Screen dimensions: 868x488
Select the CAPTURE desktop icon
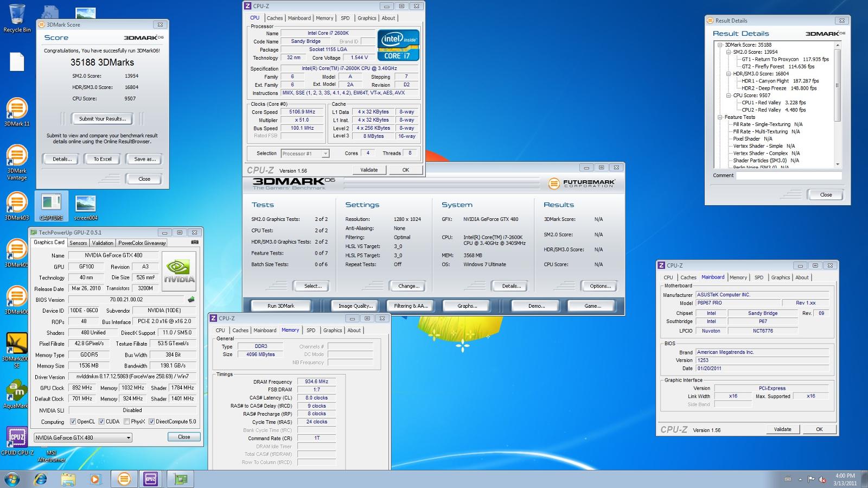point(52,206)
